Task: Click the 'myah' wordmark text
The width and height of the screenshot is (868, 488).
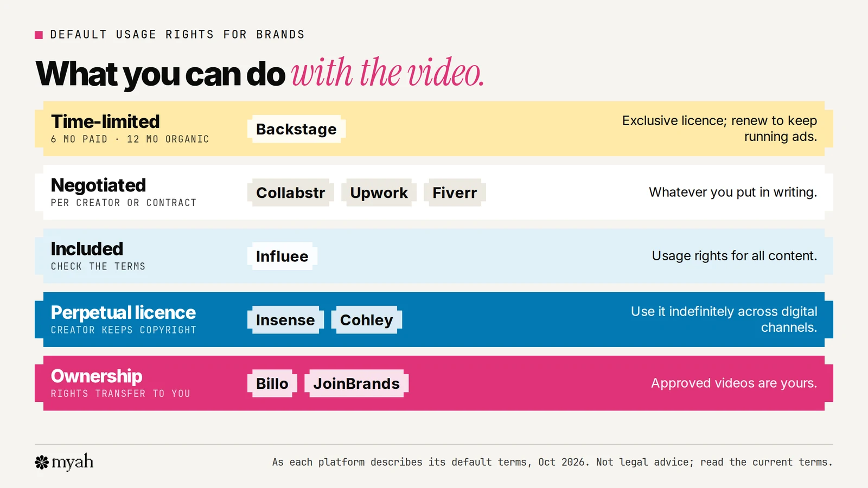Action: (73, 462)
